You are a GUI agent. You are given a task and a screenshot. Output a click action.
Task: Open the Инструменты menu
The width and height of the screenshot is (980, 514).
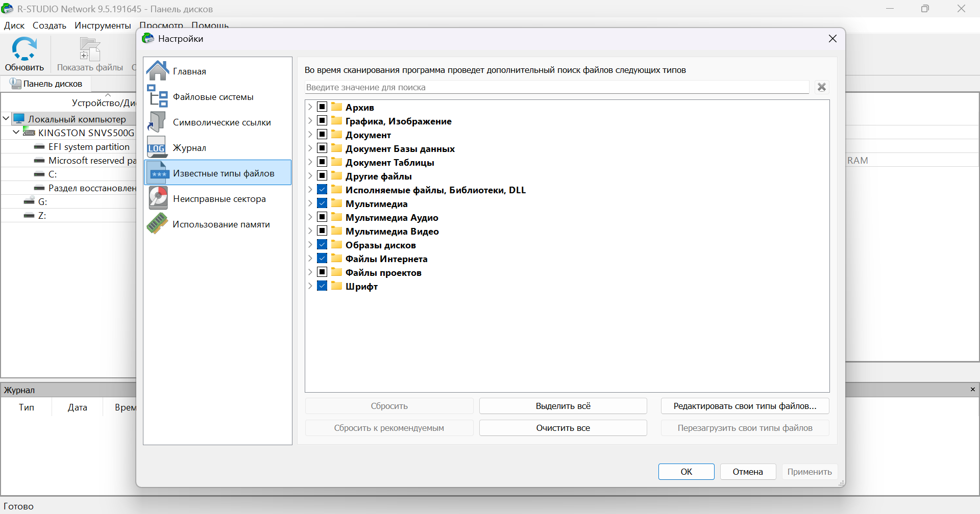103,25
